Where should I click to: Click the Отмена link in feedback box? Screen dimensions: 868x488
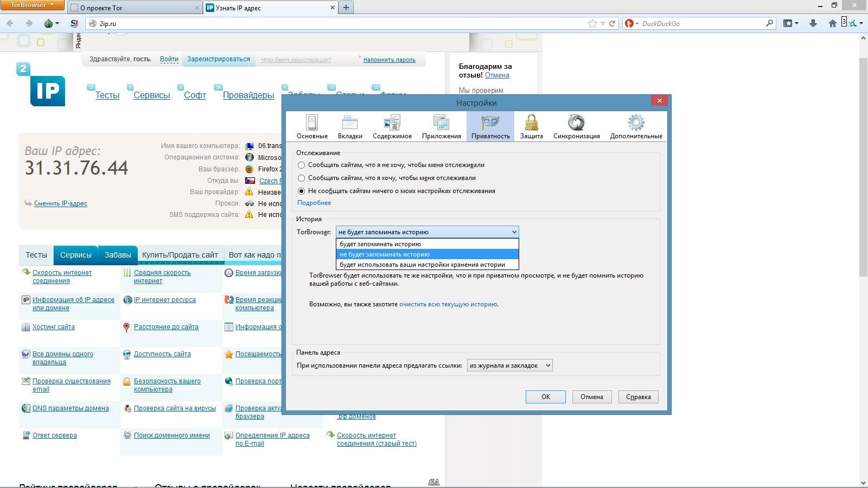[497, 75]
